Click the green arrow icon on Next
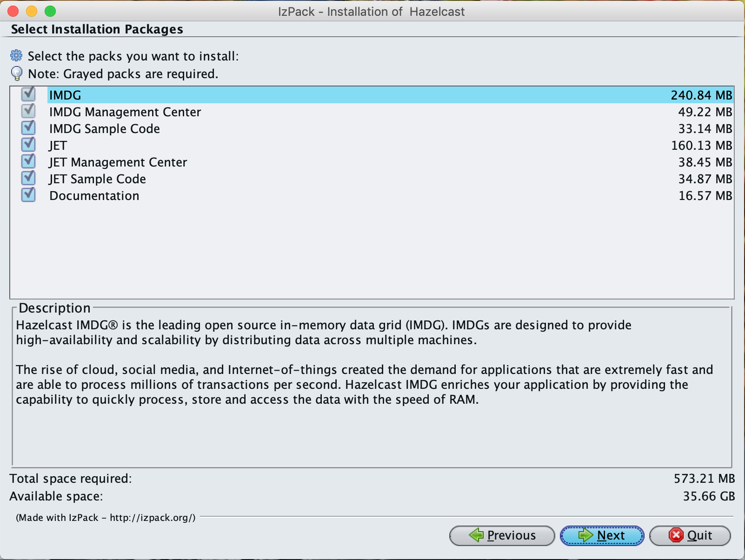745x560 pixels. [x=585, y=535]
